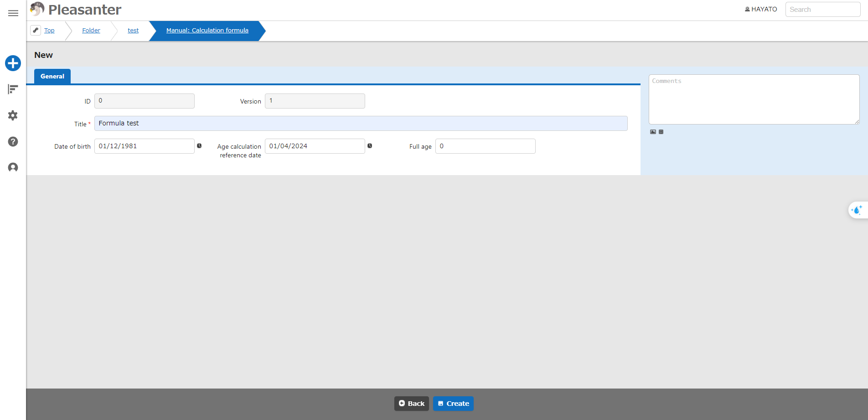Open the water drop sparkle assistant widget
This screenshot has height=420, width=868.
click(x=857, y=210)
